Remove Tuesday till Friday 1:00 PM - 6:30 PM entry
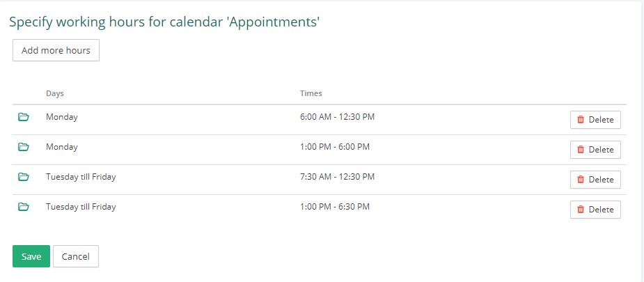 pos(595,210)
